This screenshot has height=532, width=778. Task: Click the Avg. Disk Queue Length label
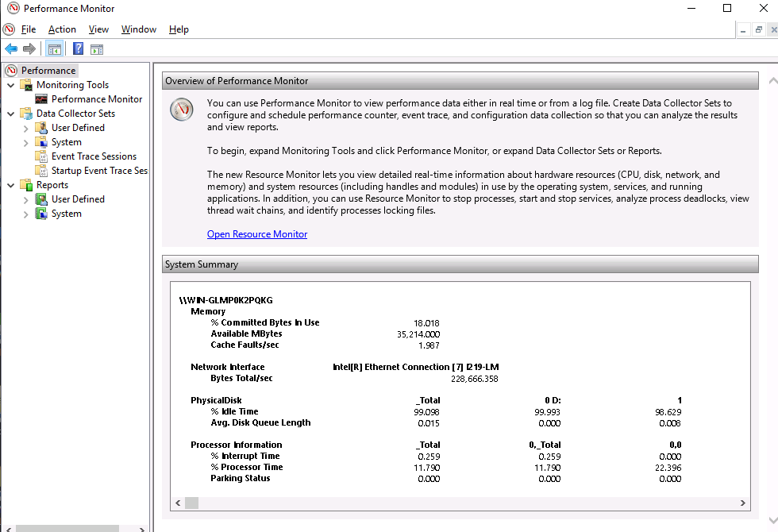[260, 422]
